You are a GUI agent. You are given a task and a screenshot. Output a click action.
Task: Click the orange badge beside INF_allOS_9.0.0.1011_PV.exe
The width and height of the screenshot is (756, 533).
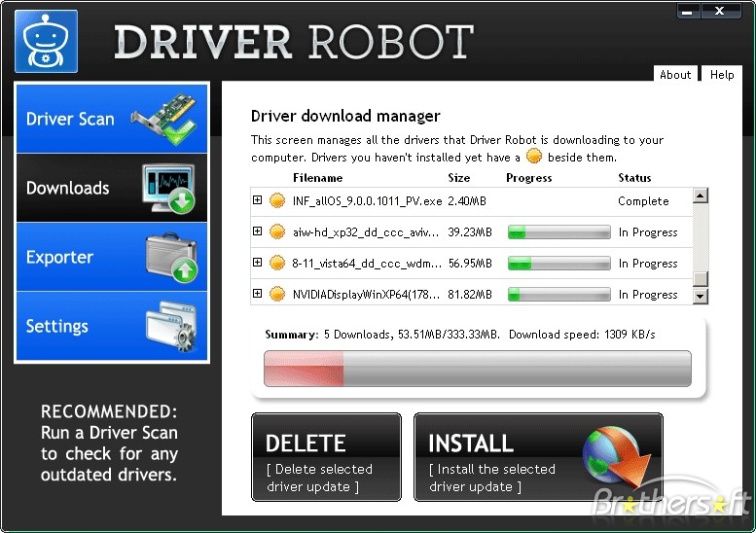tap(276, 200)
